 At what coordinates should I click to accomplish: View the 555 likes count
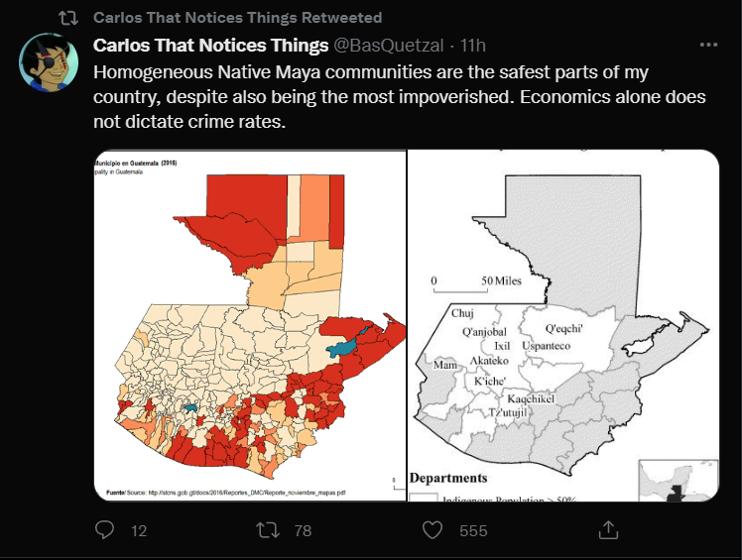tap(473, 530)
